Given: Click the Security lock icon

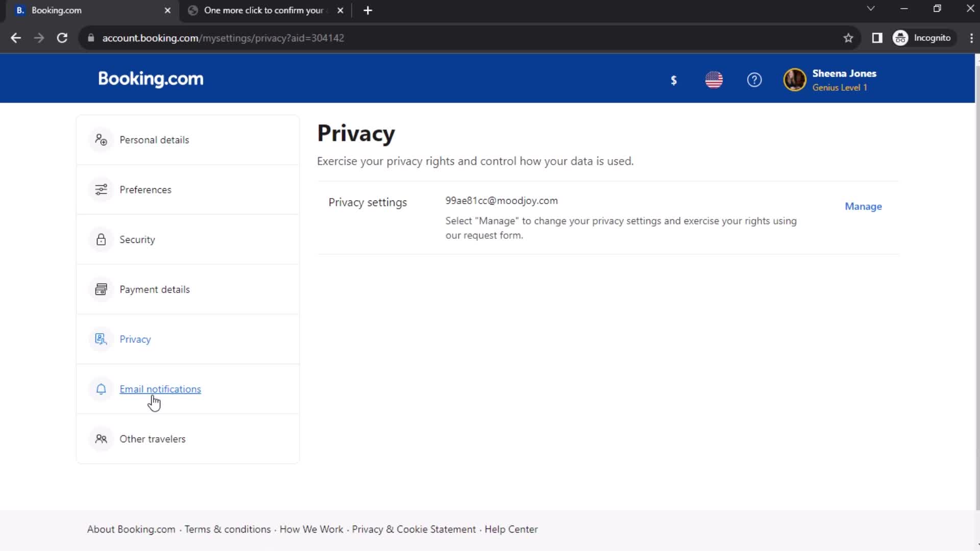Looking at the screenshot, I should [101, 239].
